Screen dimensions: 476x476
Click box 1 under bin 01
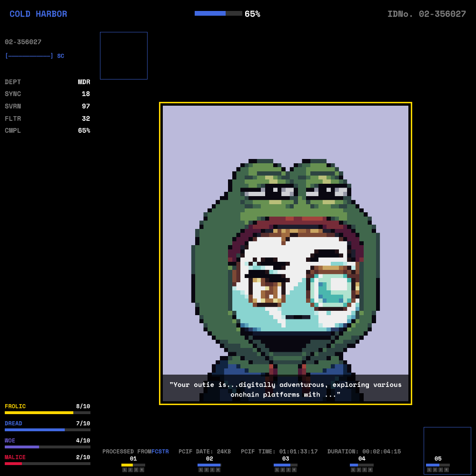124,470
